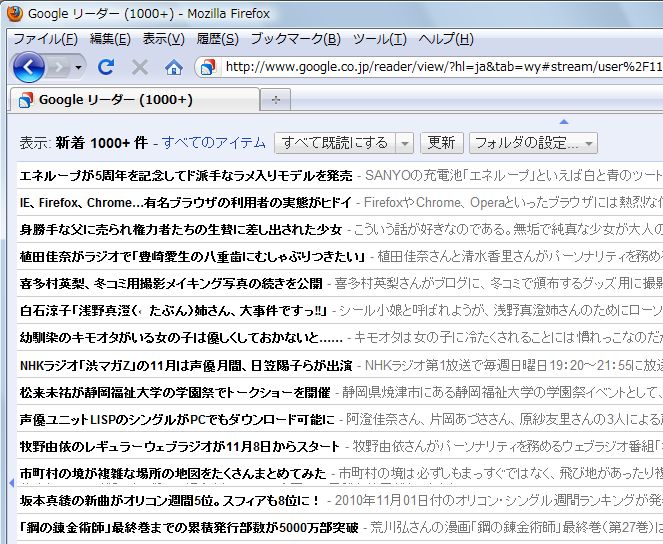
Task: Click the 更新 refresh button
Action: [441, 143]
